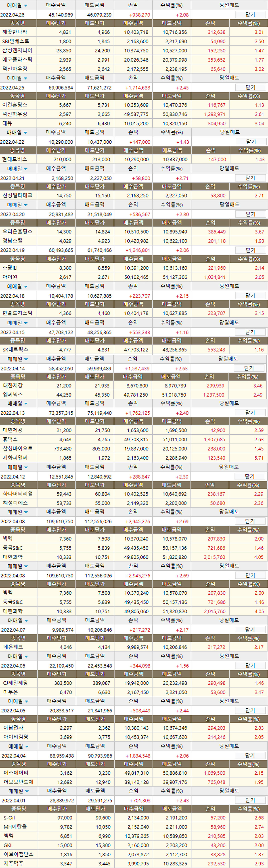Click the 삼성바이오로 stock entry

click(x=18, y=448)
